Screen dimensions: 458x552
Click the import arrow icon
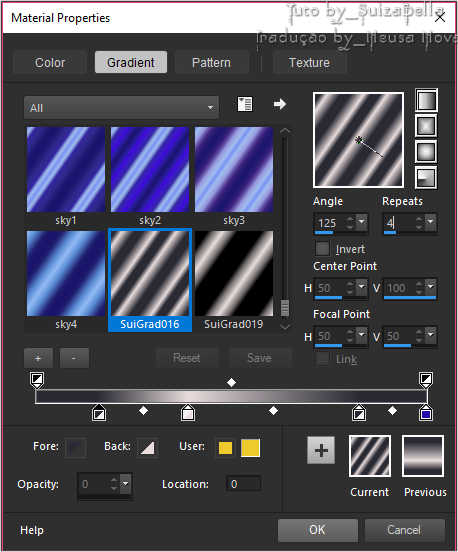280,104
